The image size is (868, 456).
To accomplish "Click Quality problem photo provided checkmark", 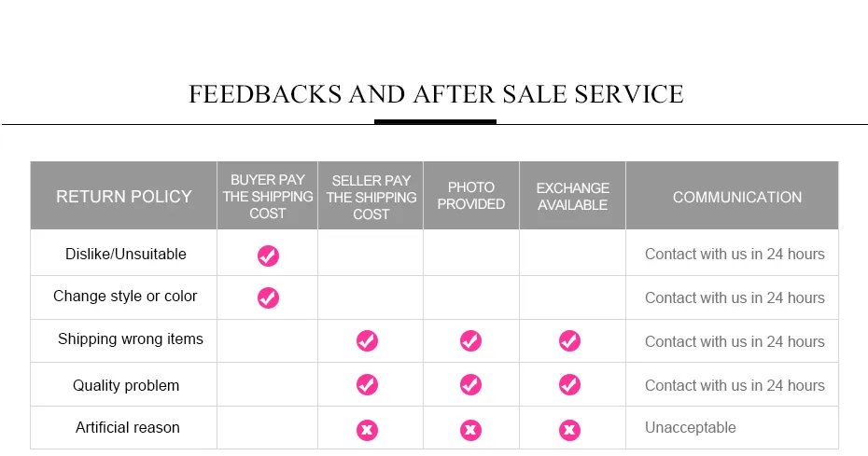I will click(x=470, y=384).
